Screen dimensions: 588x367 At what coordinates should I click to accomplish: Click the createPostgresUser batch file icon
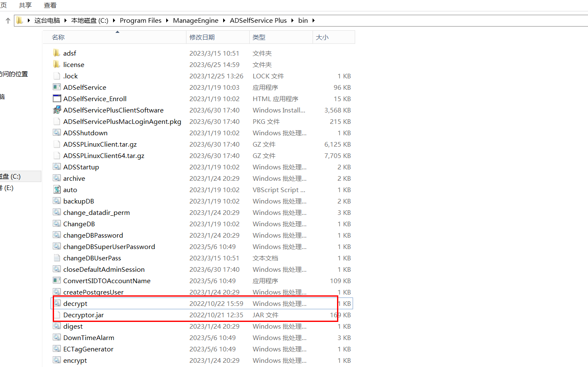coord(57,292)
